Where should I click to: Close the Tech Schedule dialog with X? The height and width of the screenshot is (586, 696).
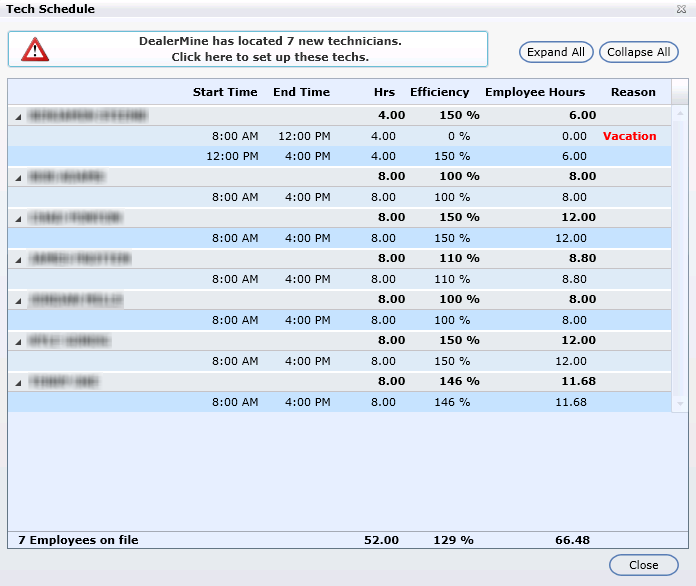point(681,9)
